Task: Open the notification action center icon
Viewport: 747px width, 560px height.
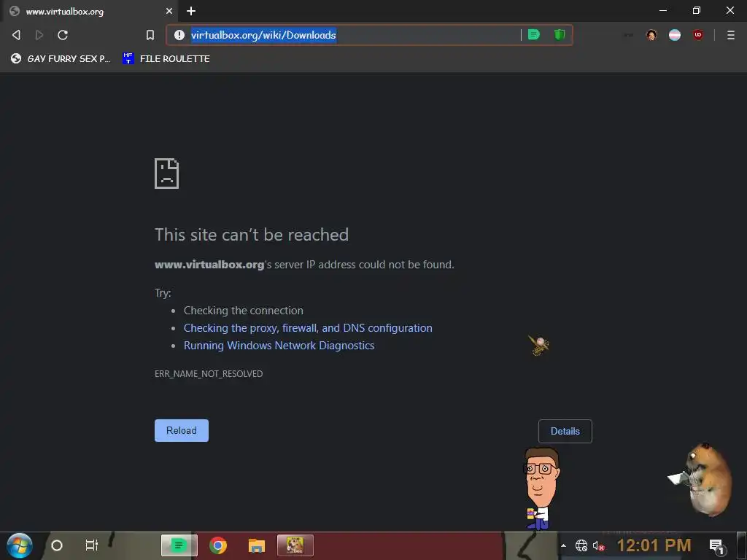Action: (716, 545)
